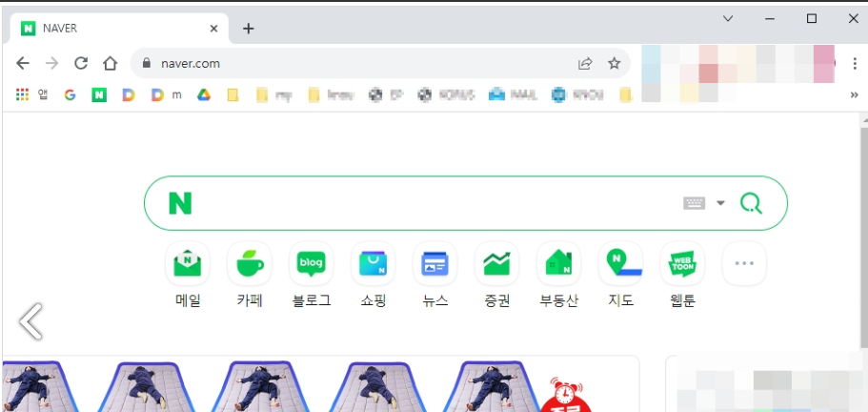Reload the page with refresh icon

pyautogui.click(x=81, y=63)
